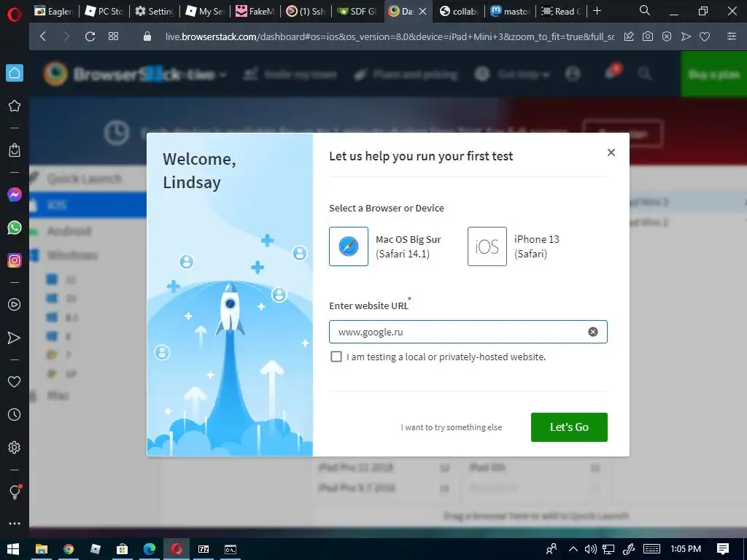The width and height of the screenshot is (747, 560).
Task: Search the open tabs with the magnifier icon
Action: (x=645, y=10)
